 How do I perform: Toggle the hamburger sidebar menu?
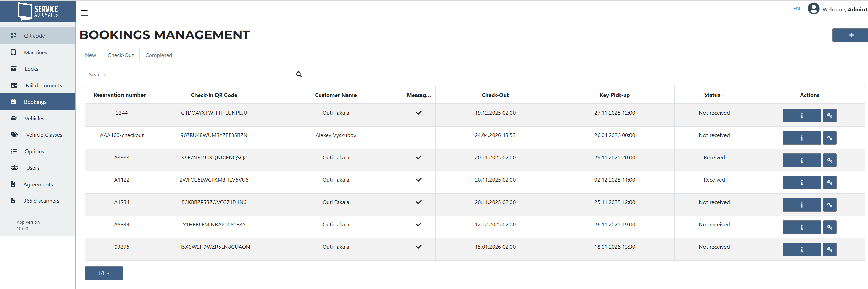(84, 13)
